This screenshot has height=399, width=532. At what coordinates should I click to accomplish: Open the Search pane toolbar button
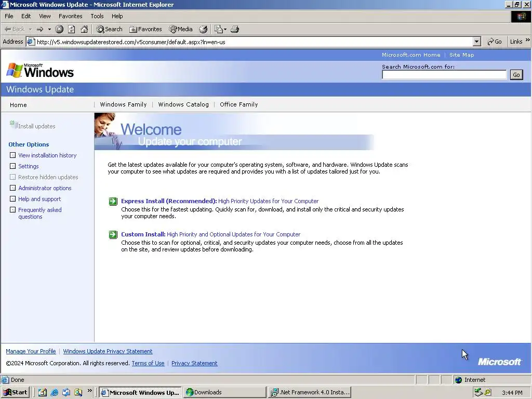[x=109, y=29]
